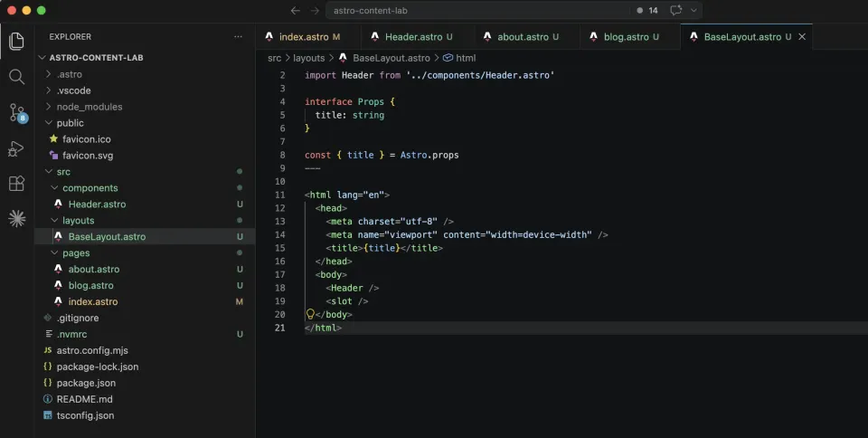Click the .gitignore diamond icon

[48, 318]
